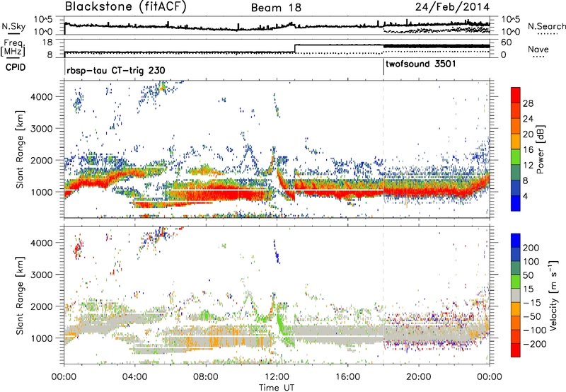Click the date label "24/Feb/2014"
This screenshot has width=566, height=392.
click(452, 7)
